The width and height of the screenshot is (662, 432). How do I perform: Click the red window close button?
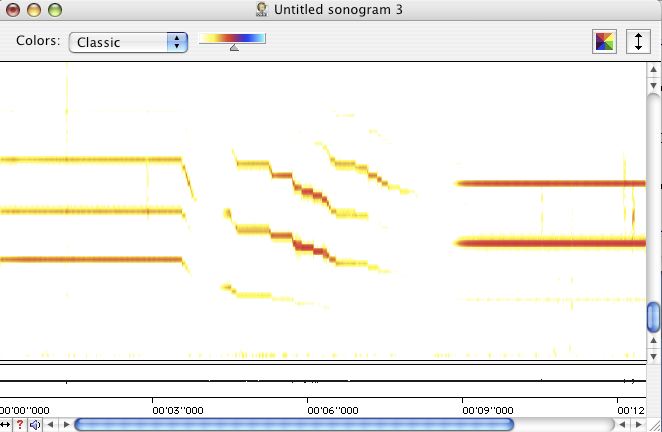pos(13,10)
